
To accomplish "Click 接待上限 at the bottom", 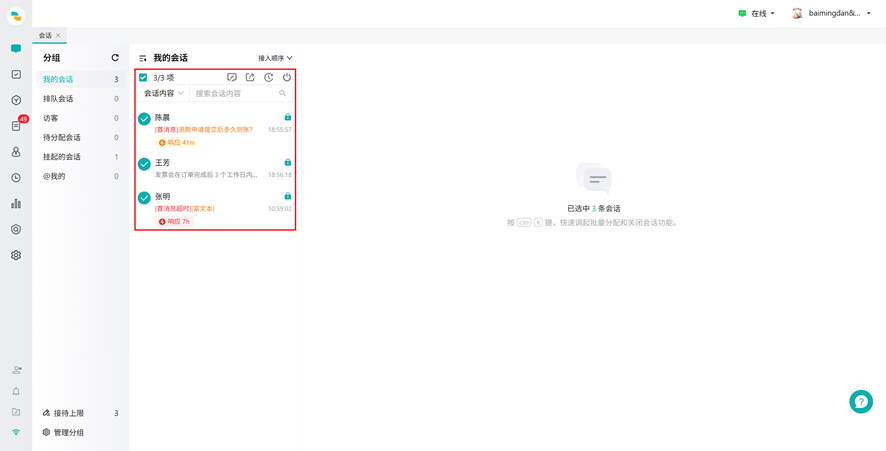I will click(69, 413).
